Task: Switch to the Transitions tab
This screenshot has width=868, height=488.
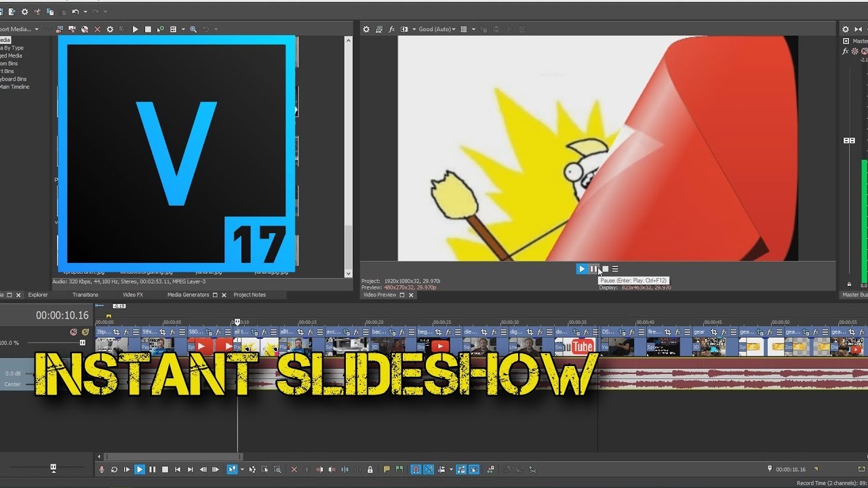Action: click(x=85, y=295)
